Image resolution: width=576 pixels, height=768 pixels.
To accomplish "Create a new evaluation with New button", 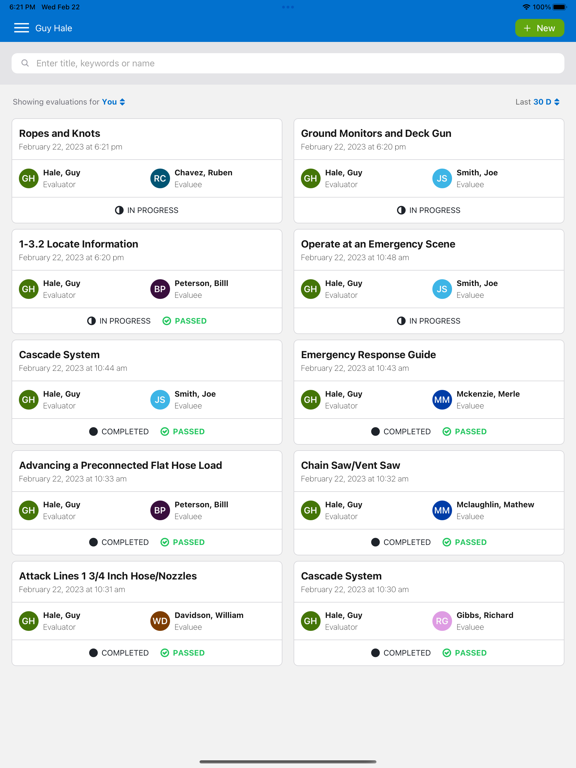I will click(539, 28).
